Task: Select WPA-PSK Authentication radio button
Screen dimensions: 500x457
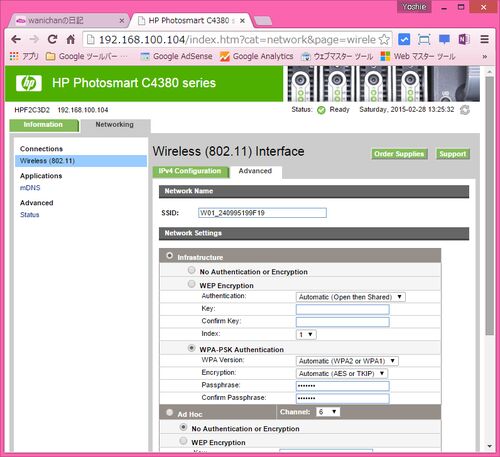Action: 191,348
